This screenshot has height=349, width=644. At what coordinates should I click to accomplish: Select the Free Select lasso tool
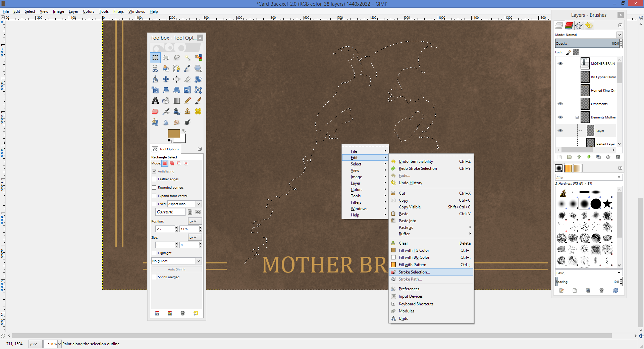point(177,58)
